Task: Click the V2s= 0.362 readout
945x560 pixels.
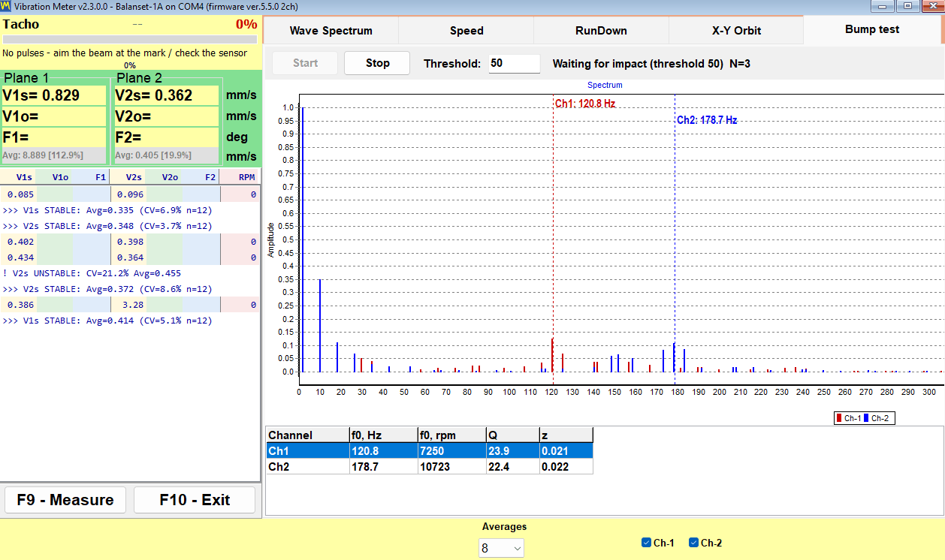Action: (166, 95)
